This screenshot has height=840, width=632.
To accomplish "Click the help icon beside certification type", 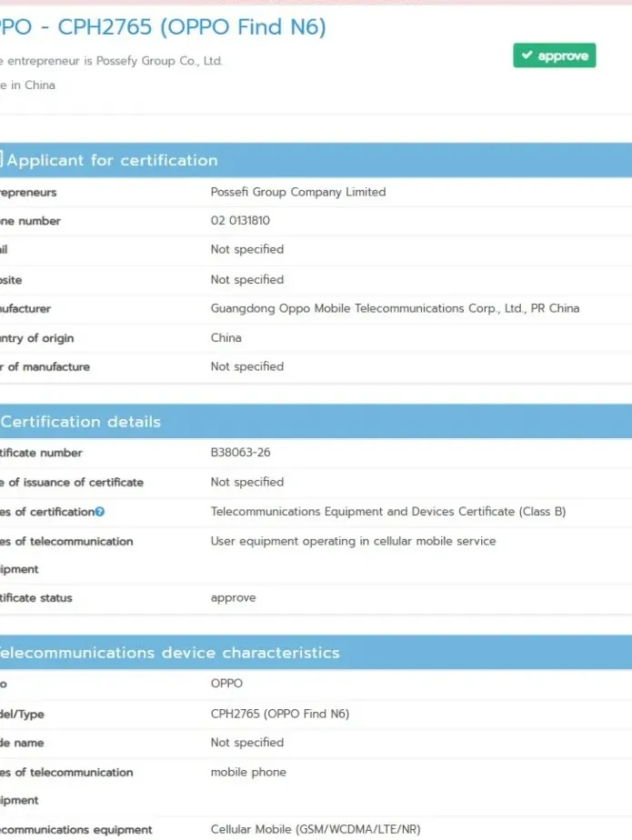I will 100,512.
